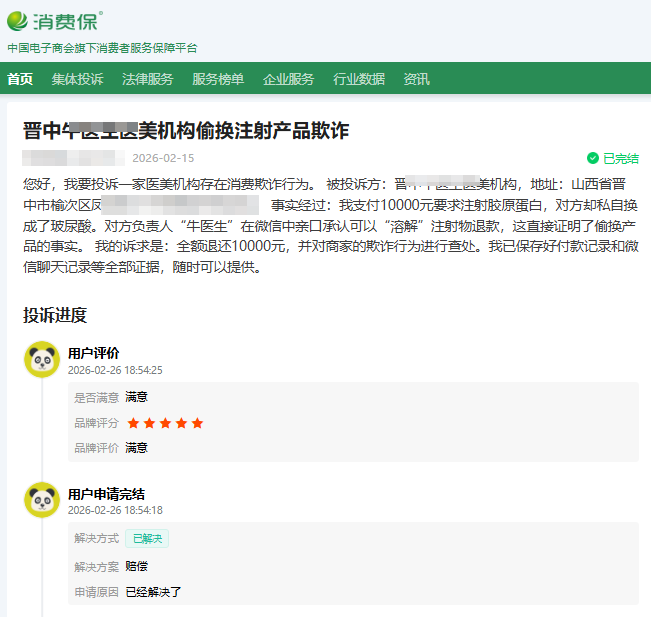Click the fifth brand rating star
Viewport: 651px width, 617px height.
pos(197,423)
